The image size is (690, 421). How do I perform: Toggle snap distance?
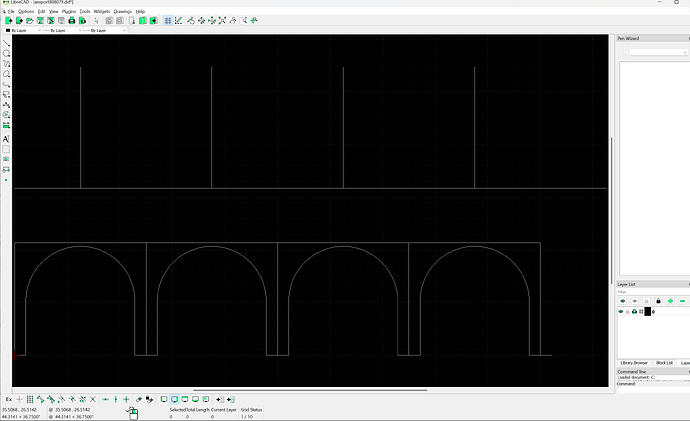[82, 399]
